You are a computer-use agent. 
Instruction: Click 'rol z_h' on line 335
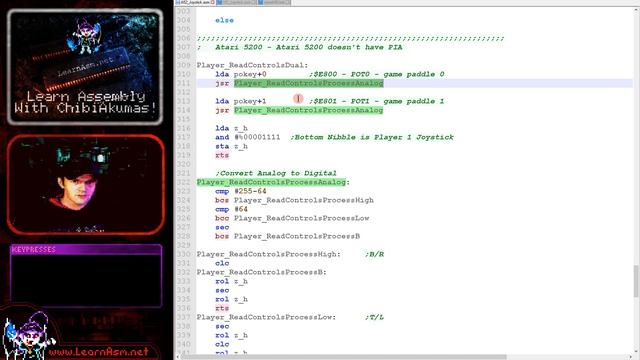(x=231, y=299)
